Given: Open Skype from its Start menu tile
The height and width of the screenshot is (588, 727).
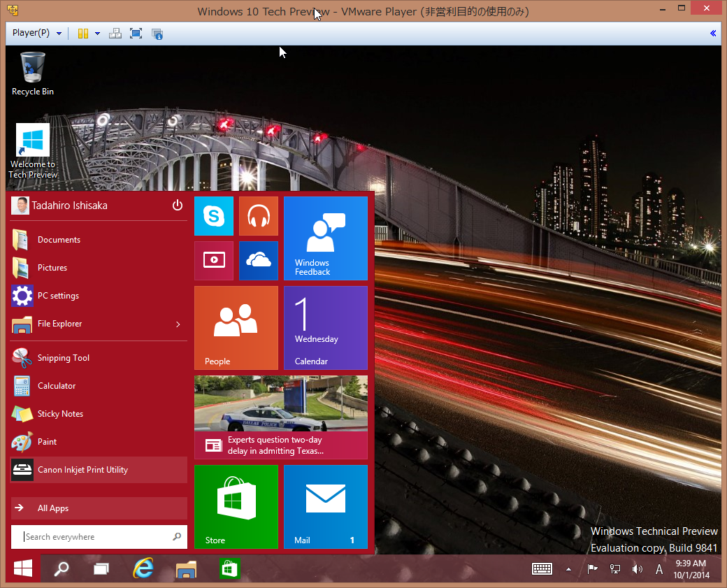Looking at the screenshot, I should [x=214, y=216].
